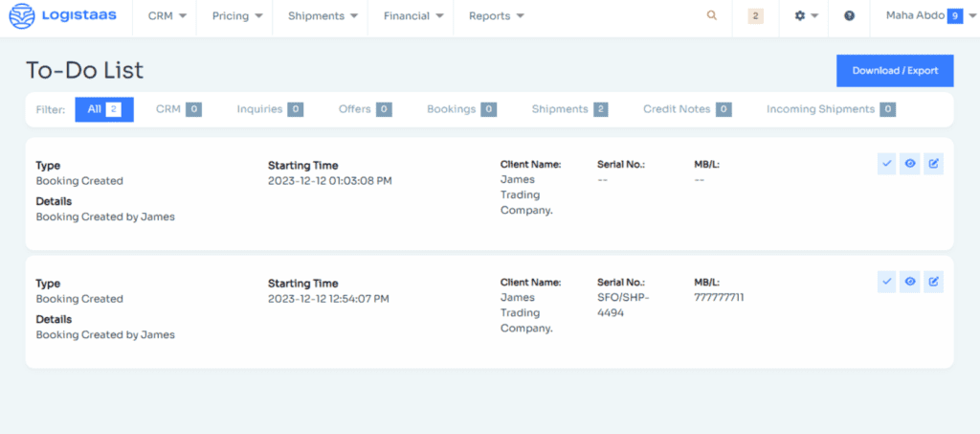Image resolution: width=980 pixels, height=434 pixels.
Task: Click the Download / Export button
Action: point(894,71)
